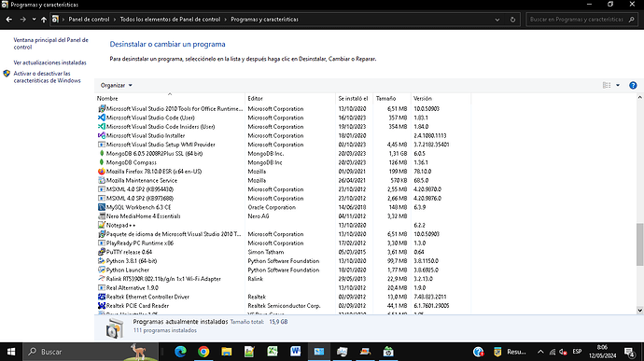Open Ventana principal del Panel de control
Image resolution: width=644 pixels, height=361 pixels.
point(51,44)
